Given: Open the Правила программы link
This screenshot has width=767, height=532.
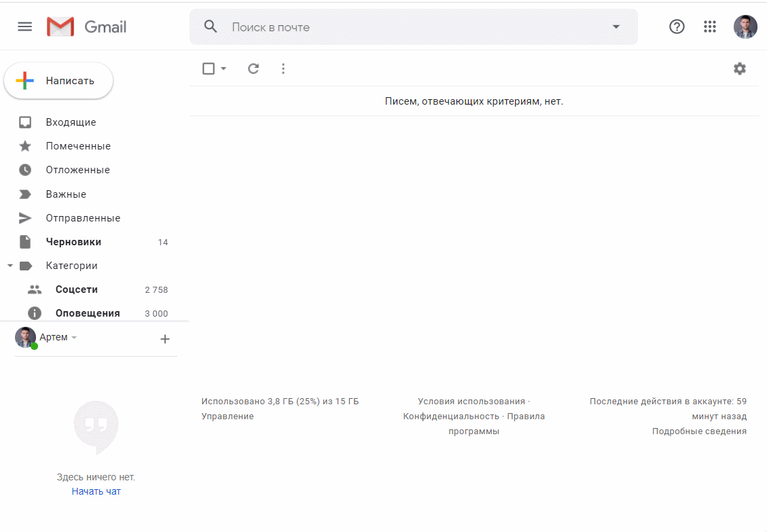Looking at the screenshot, I should tap(497, 423).
